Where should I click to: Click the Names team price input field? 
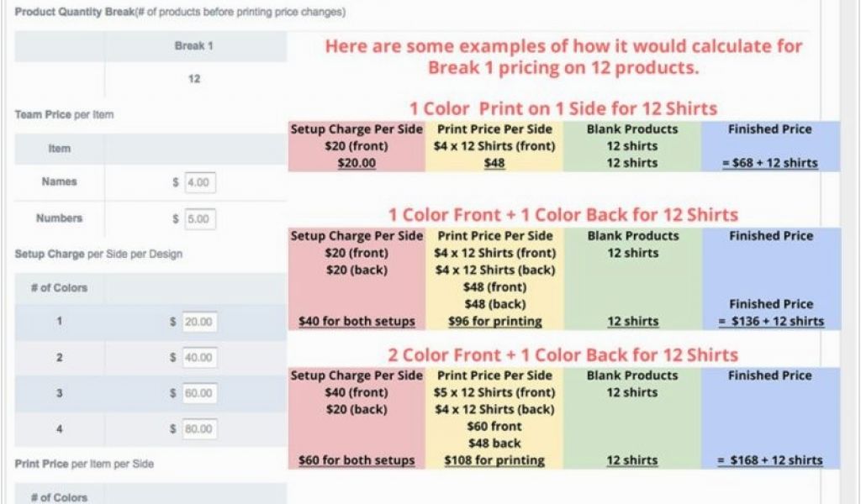[x=200, y=183]
